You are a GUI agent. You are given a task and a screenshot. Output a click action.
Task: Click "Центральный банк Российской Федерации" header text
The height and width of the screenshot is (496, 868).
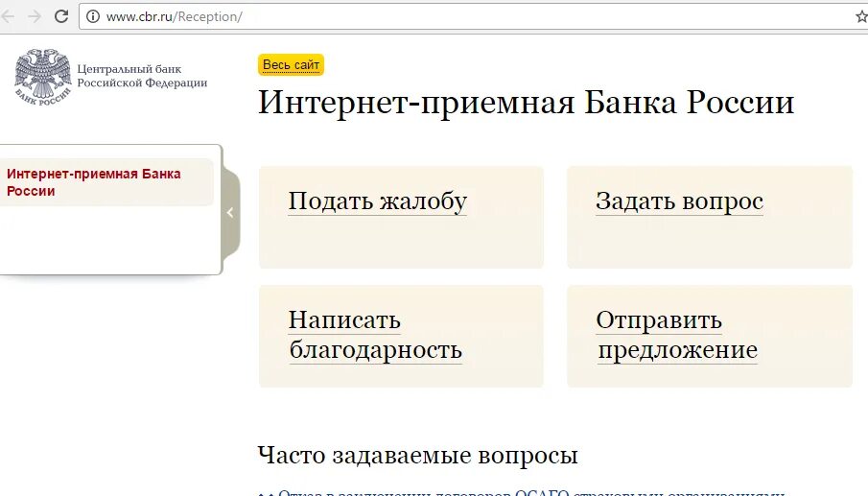click(142, 76)
